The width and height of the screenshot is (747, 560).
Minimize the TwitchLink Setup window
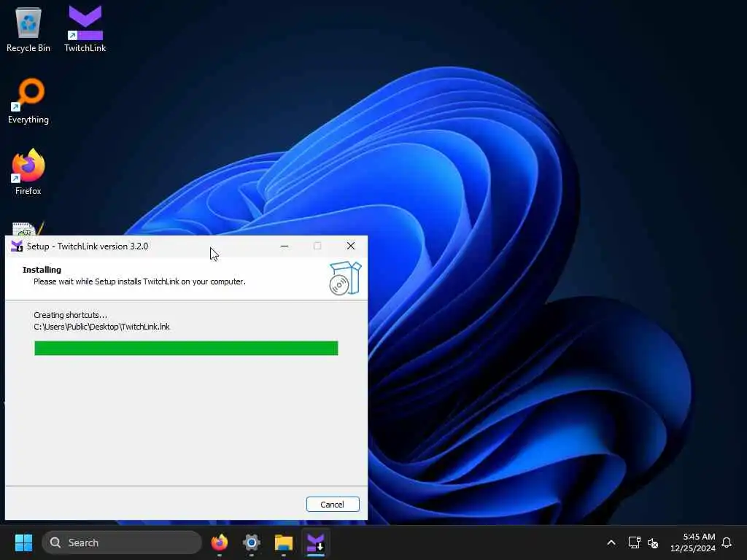285,246
